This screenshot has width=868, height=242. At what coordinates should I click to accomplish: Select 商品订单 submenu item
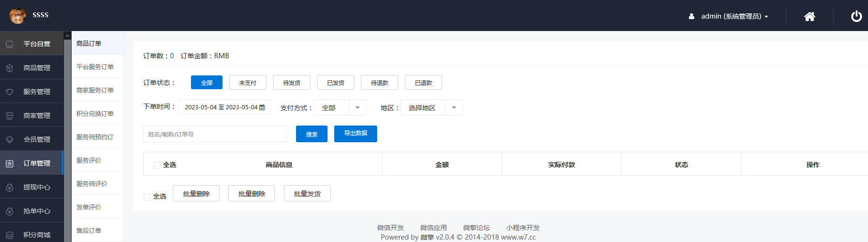(x=98, y=43)
